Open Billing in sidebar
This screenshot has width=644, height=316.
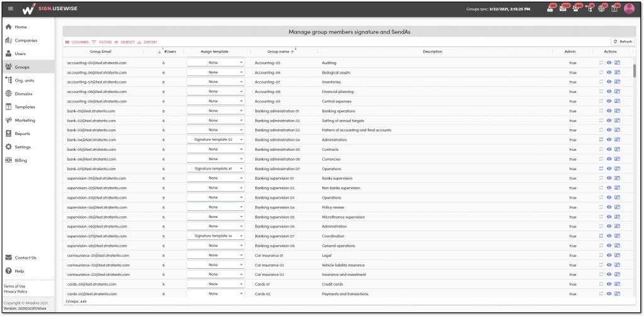click(x=28, y=160)
